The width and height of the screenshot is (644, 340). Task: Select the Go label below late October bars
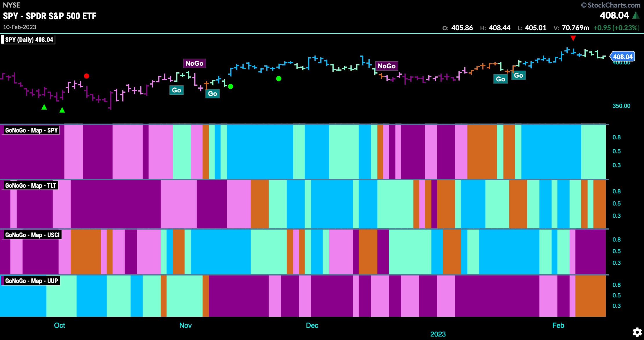pyautogui.click(x=177, y=90)
